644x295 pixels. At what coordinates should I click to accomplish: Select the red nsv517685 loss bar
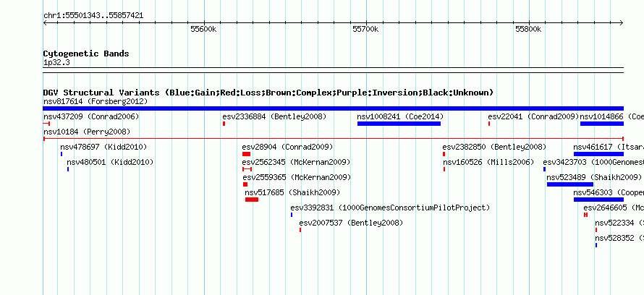[x=252, y=200]
